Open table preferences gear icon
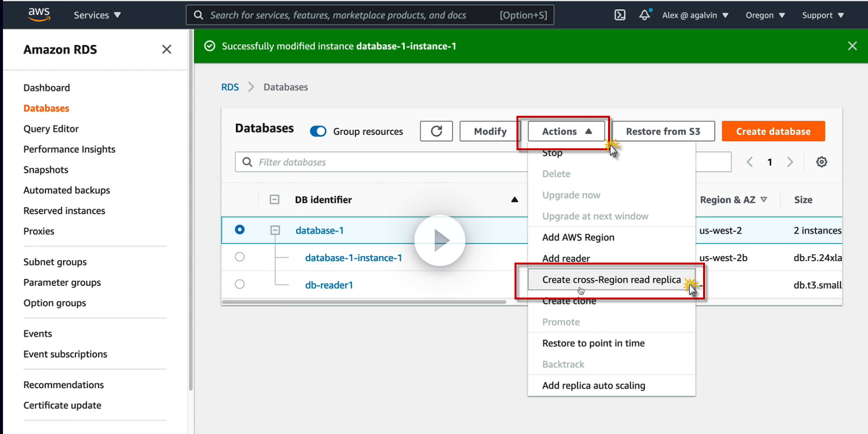The image size is (868, 434). point(821,162)
